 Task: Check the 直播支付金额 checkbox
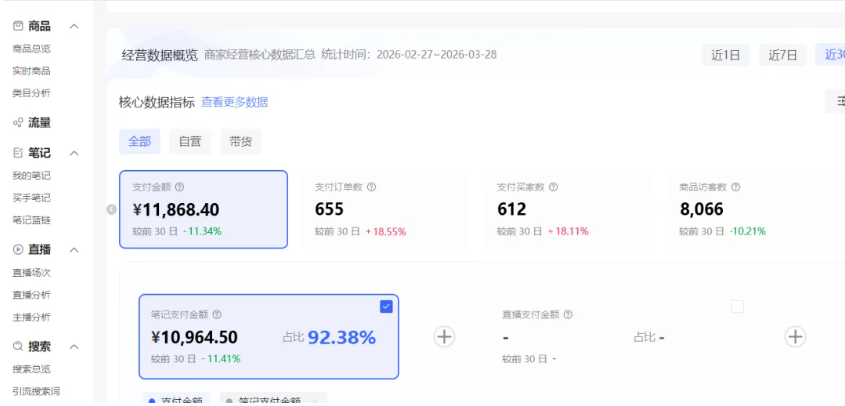[737, 307]
